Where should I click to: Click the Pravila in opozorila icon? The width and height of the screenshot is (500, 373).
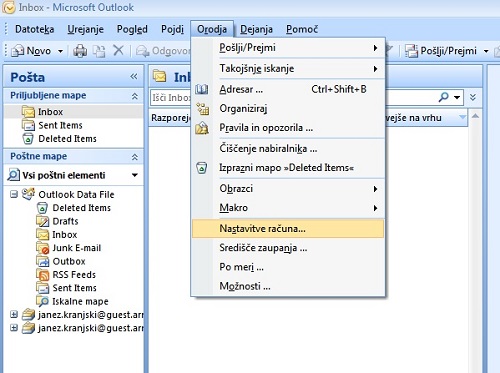click(x=202, y=128)
